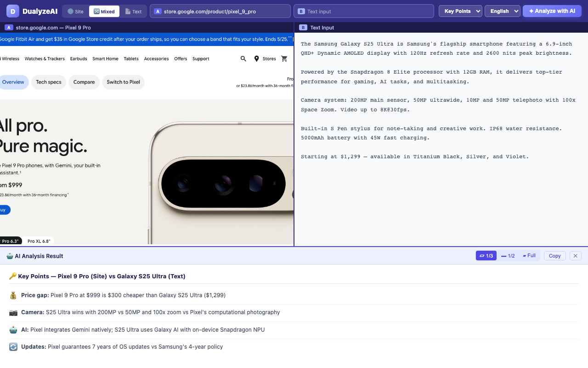
Task: Open Offers menu item
Action: [x=181, y=59]
